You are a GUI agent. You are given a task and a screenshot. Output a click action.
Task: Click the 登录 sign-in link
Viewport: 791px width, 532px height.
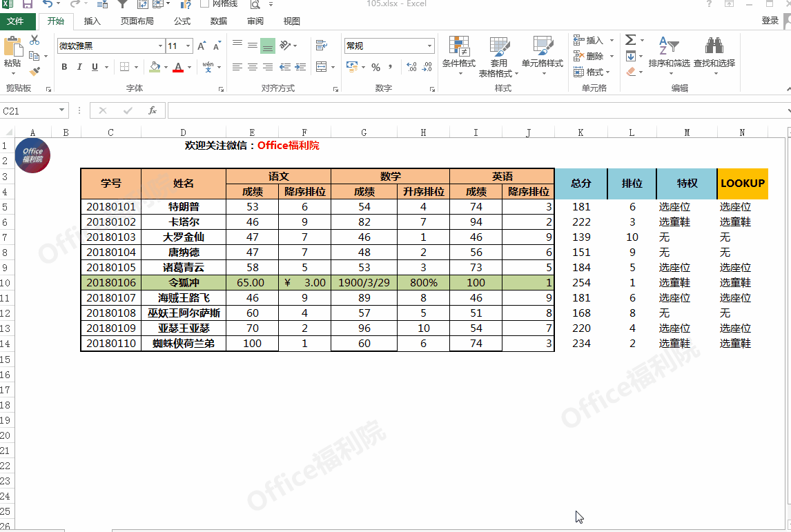click(x=770, y=21)
